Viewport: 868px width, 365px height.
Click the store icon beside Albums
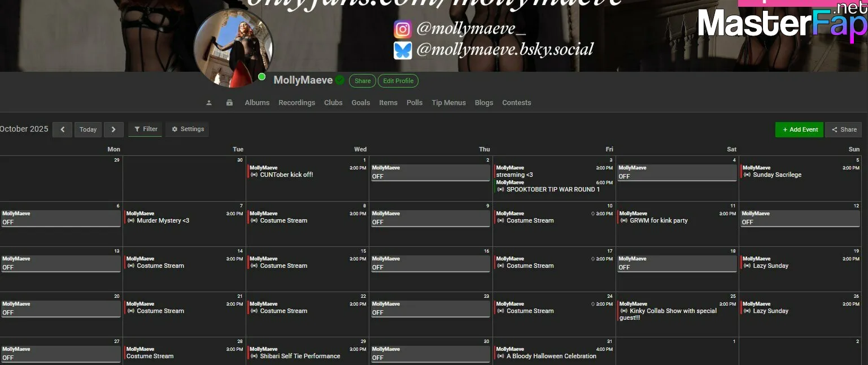point(229,103)
